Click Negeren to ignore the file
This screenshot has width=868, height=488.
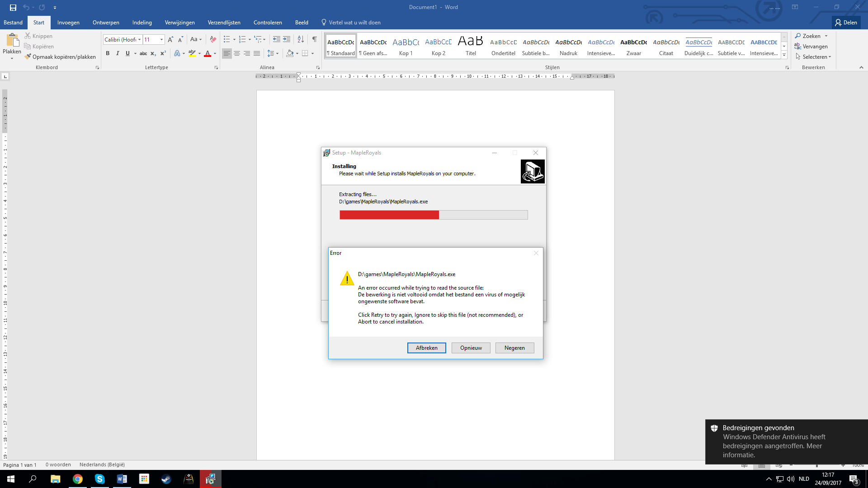pos(514,348)
